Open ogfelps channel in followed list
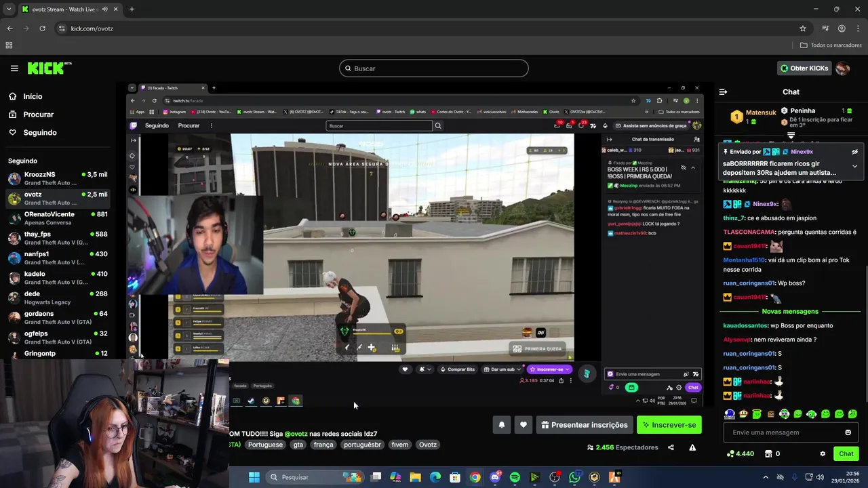 (x=58, y=337)
